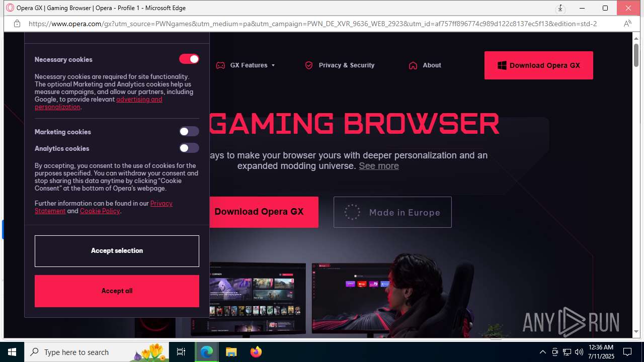Click the house icon beside About
The height and width of the screenshot is (362, 644).
(x=413, y=65)
